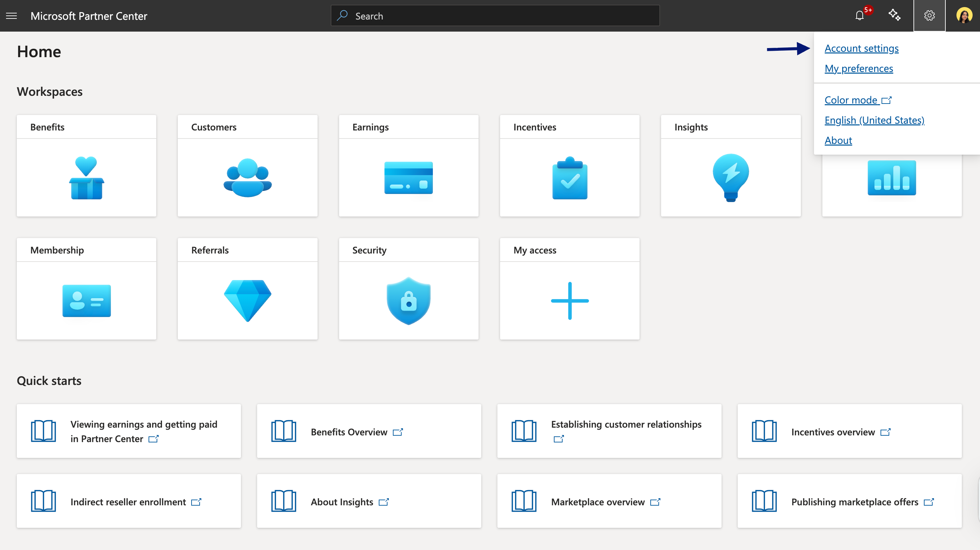Click the Benefits tile heading

[47, 127]
